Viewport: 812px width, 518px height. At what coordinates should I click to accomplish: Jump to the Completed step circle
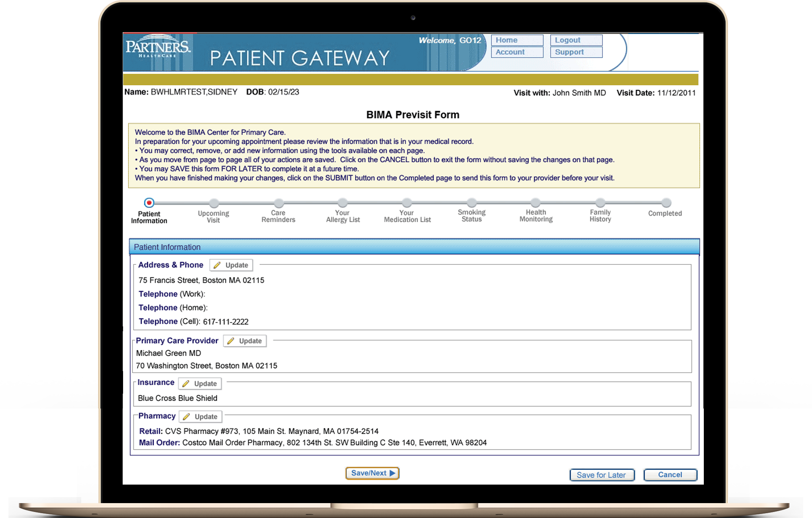click(x=666, y=202)
